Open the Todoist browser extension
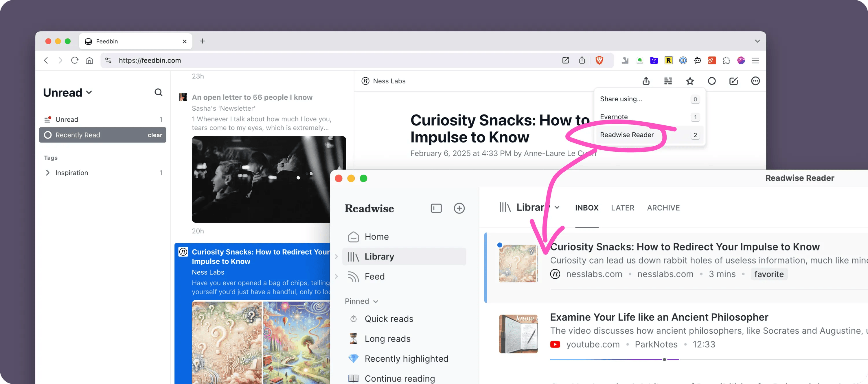This screenshot has height=384, width=868. coord(711,60)
